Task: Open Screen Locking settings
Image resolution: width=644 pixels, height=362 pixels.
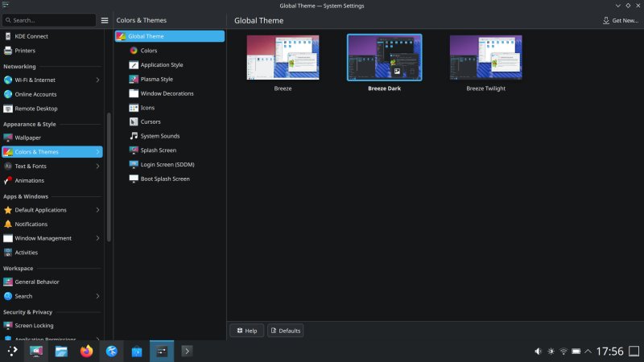Action: tap(52, 325)
